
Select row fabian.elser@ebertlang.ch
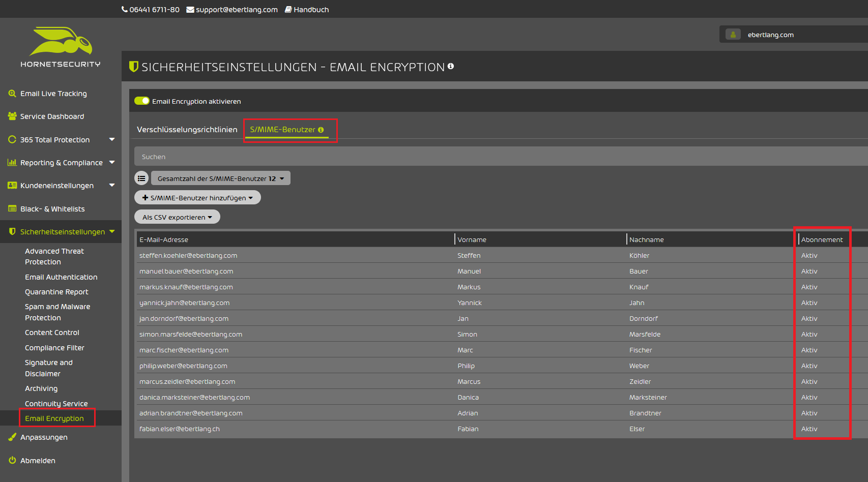502,429
